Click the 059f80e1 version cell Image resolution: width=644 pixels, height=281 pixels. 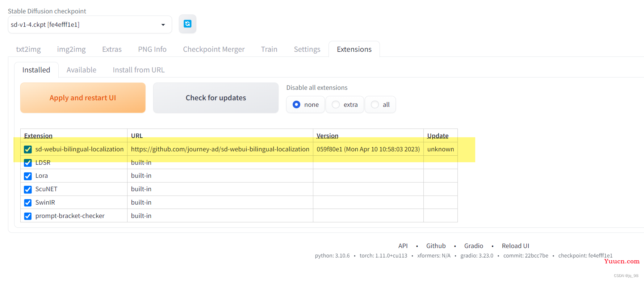tap(368, 149)
